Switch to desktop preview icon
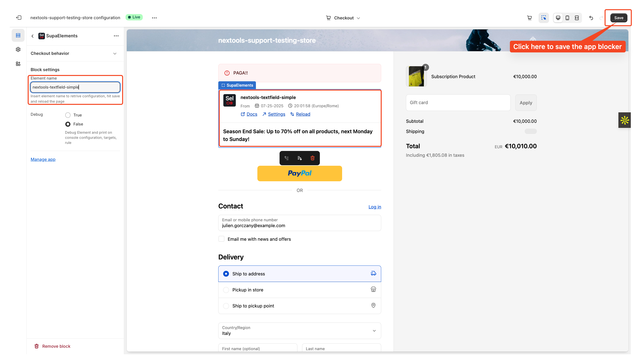 (558, 18)
